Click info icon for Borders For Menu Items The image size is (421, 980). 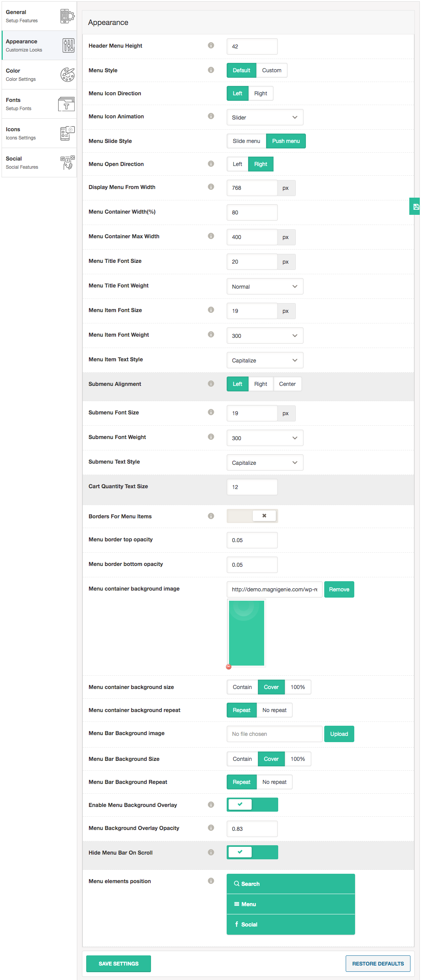pos(211,516)
